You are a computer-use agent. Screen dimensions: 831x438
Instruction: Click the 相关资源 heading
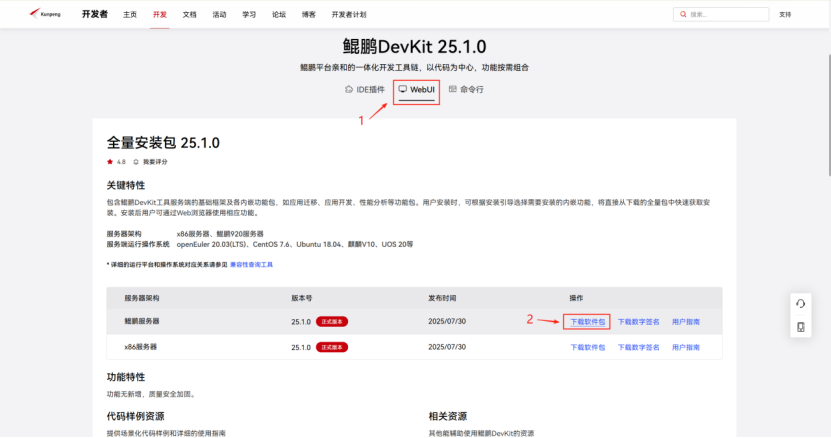447,416
